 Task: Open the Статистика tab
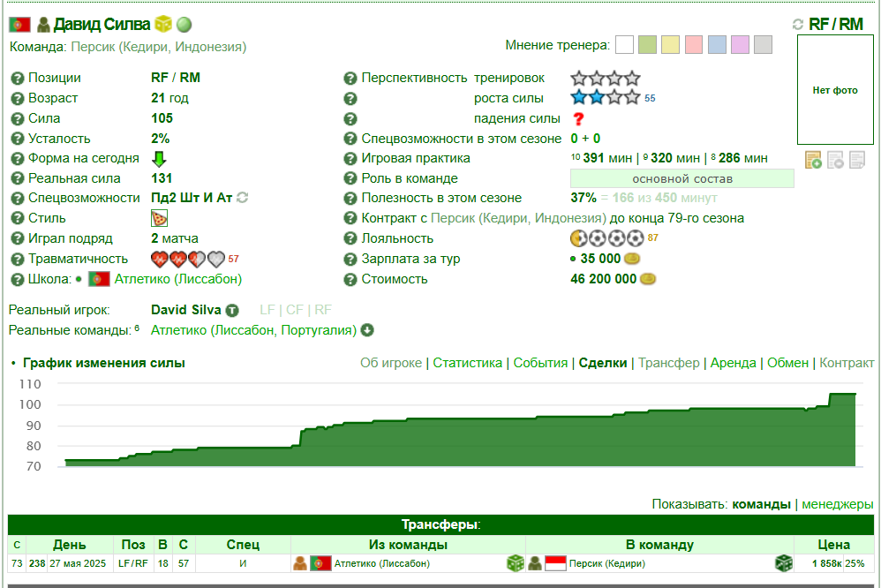[x=468, y=363]
